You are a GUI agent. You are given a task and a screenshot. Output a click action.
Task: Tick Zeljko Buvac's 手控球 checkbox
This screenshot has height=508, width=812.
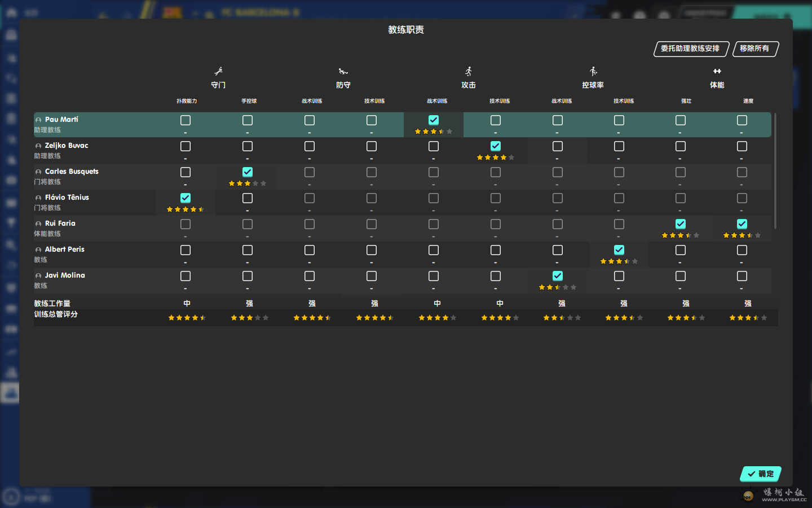[248, 146]
